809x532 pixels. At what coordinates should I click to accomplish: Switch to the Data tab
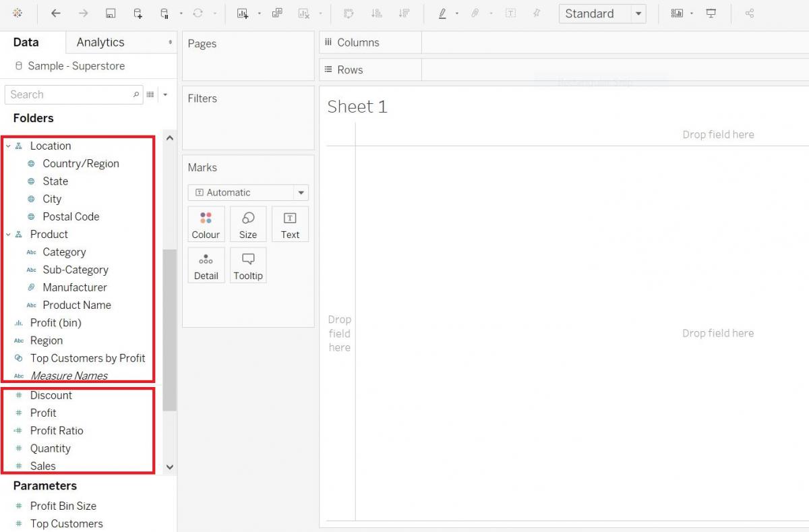tap(26, 42)
